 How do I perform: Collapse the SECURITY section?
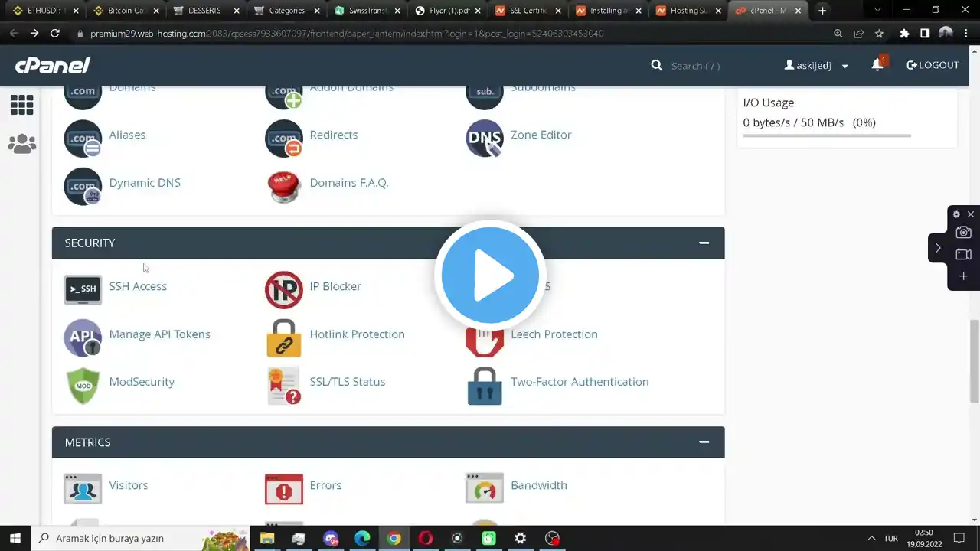pos(704,243)
